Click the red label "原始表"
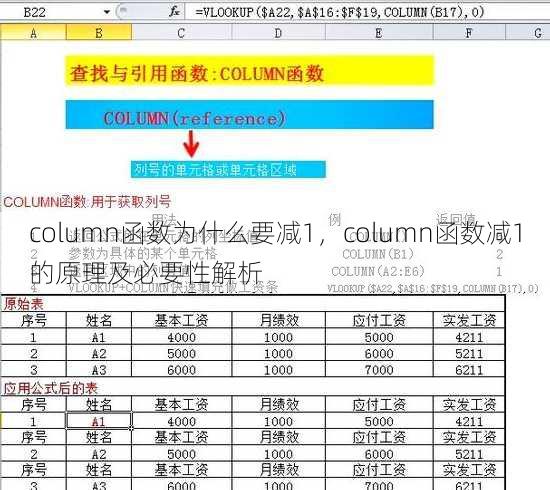The height and width of the screenshot is (490, 550). point(24,304)
